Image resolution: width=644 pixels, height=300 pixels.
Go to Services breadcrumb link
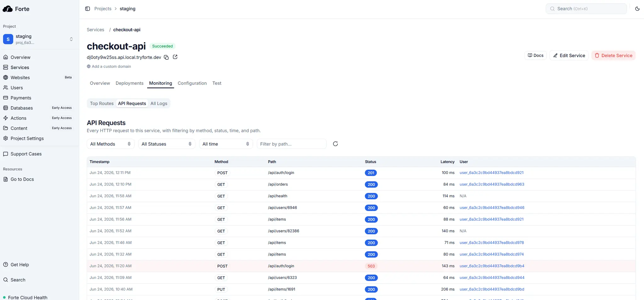pos(95,30)
